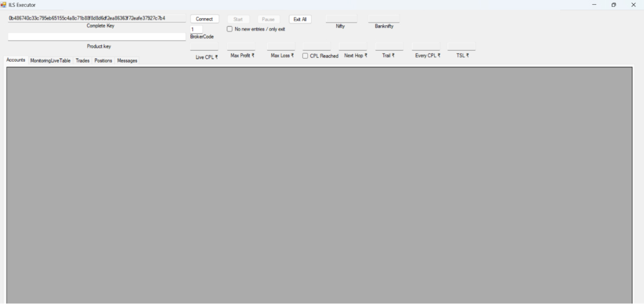Click the Complete Key input field
The image size is (644, 304).
97,18
